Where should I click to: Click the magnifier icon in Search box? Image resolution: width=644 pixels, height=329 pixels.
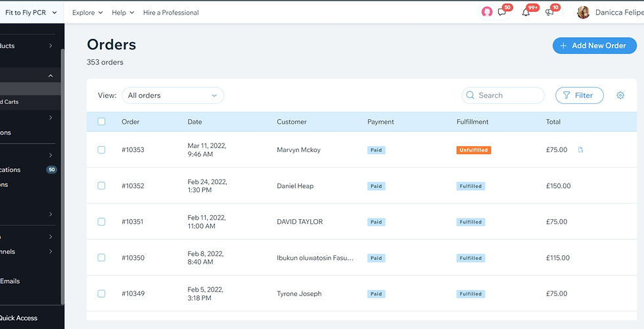click(x=471, y=95)
